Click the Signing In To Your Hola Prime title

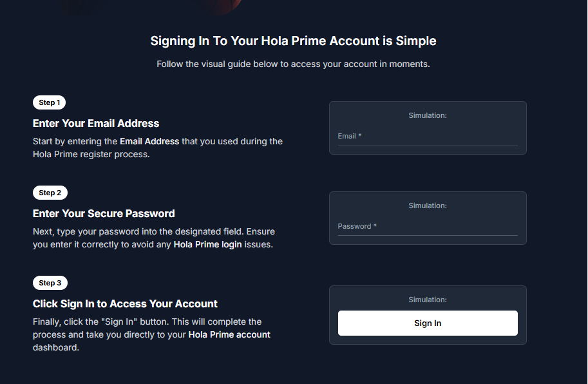293,41
